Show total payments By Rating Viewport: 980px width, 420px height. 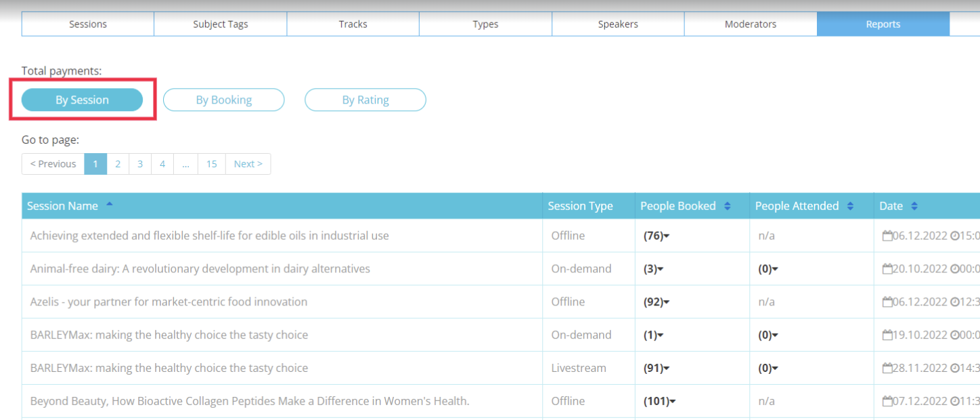[365, 100]
